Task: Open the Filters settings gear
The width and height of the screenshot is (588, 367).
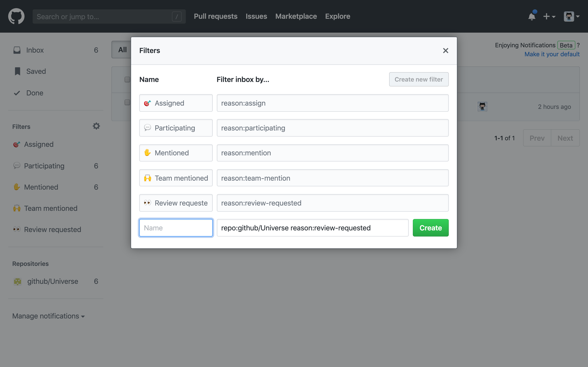Action: [96, 126]
